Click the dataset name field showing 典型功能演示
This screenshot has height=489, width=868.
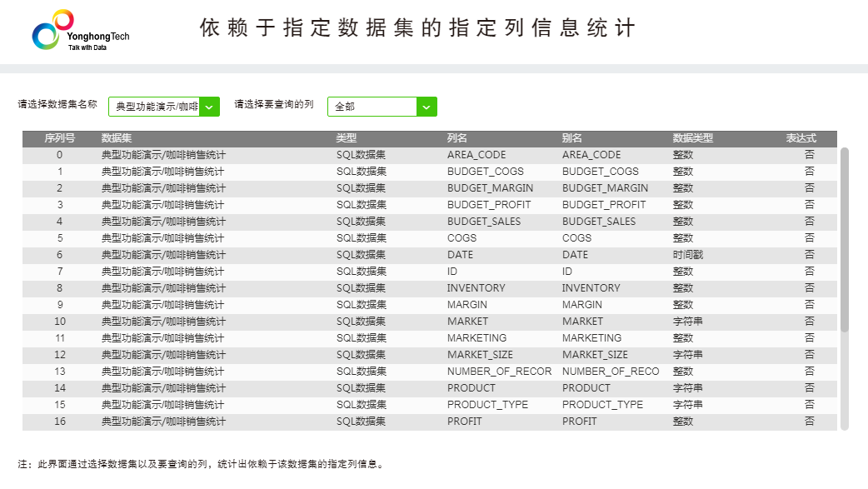pyautogui.click(x=155, y=107)
